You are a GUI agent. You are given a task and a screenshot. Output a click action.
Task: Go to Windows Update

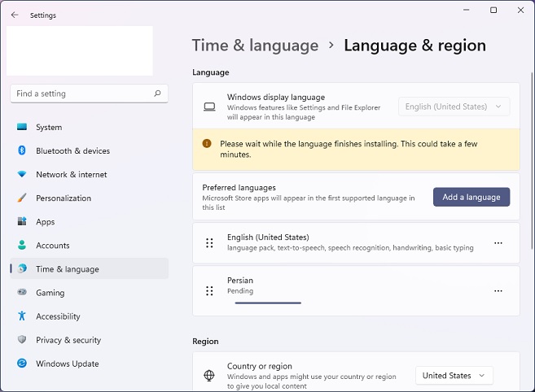tap(89, 364)
